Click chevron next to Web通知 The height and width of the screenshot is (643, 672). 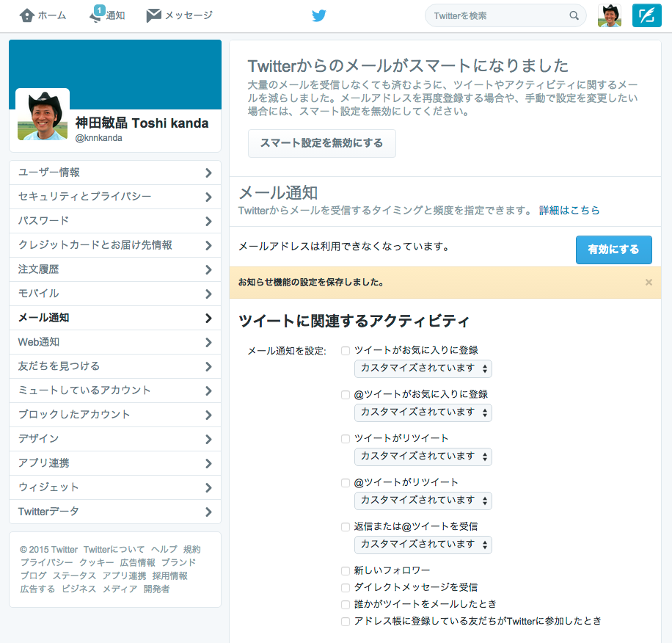point(208,342)
